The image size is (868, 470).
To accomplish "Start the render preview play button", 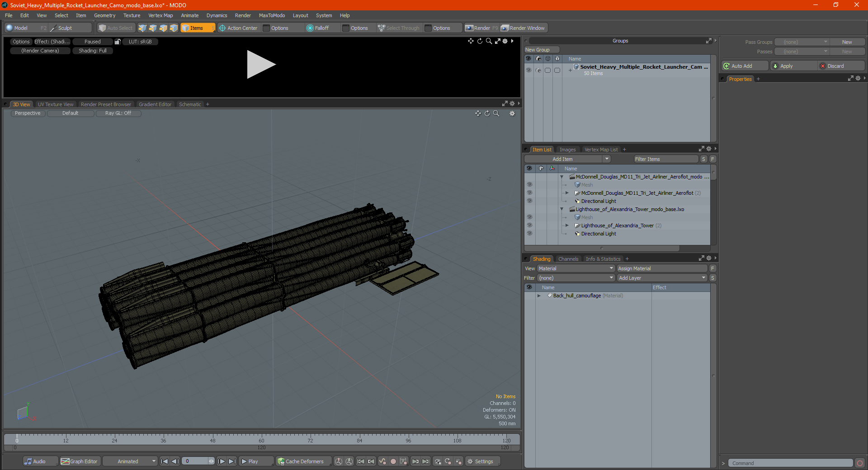I will pos(261,65).
